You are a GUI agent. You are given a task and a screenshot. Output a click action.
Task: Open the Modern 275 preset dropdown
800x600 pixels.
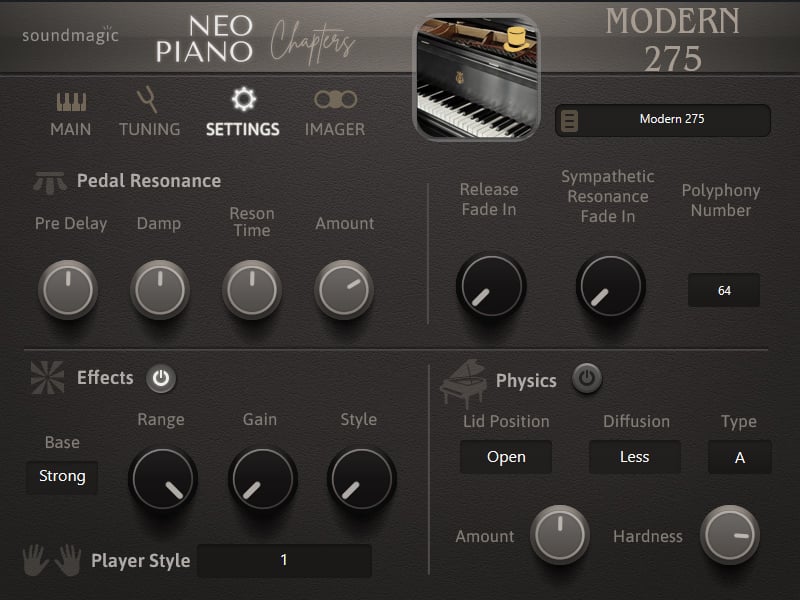point(663,120)
